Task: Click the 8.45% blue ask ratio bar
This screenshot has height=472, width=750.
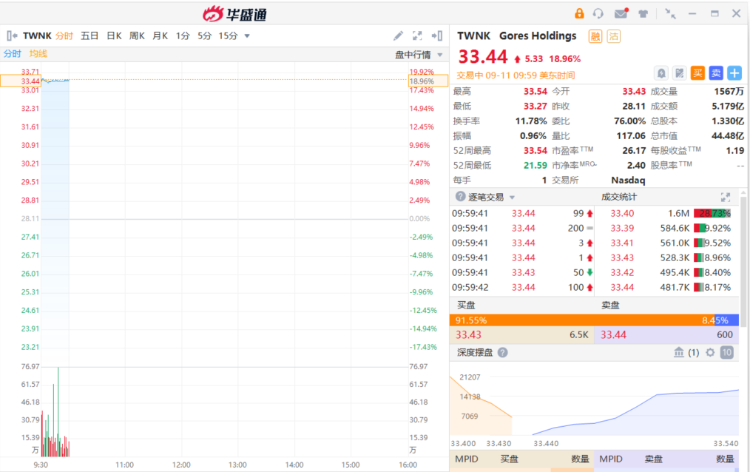Action: pos(727,320)
